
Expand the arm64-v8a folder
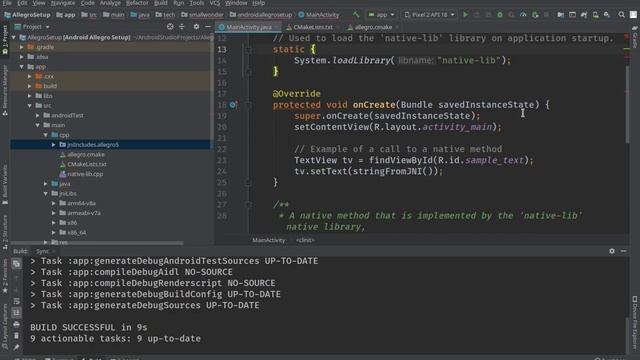click(x=53, y=203)
